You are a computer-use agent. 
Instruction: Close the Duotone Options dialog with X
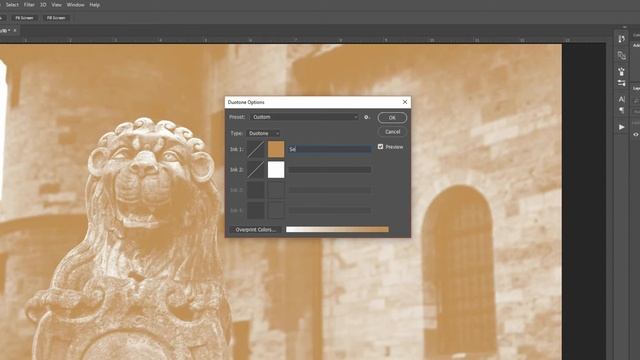(405, 102)
